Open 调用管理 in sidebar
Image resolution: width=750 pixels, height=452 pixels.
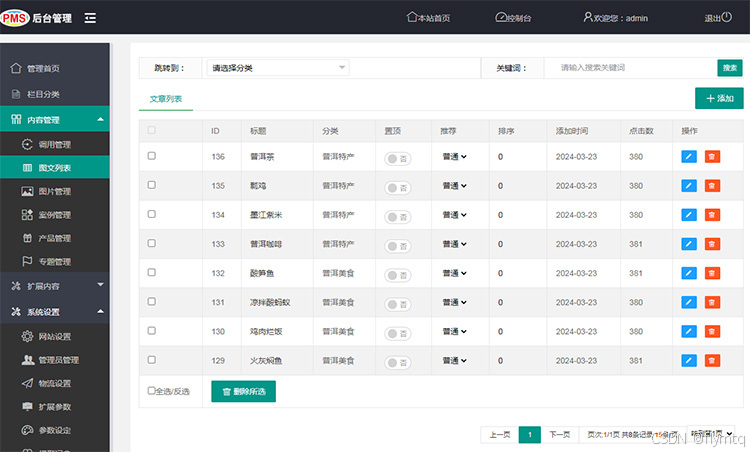pyautogui.click(x=55, y=144)
